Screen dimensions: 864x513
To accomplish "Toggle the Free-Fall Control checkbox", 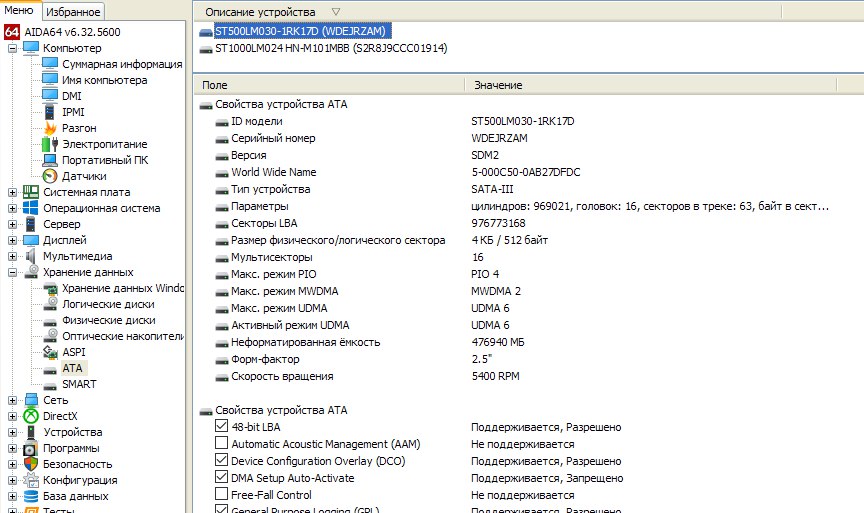I will [x=221, y=494].
